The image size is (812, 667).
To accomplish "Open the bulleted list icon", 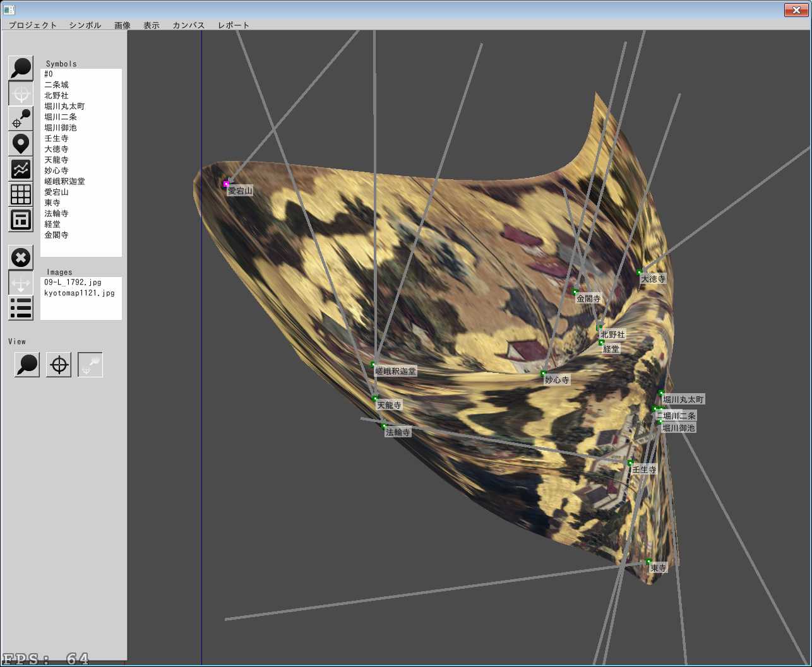I will 21,308.
